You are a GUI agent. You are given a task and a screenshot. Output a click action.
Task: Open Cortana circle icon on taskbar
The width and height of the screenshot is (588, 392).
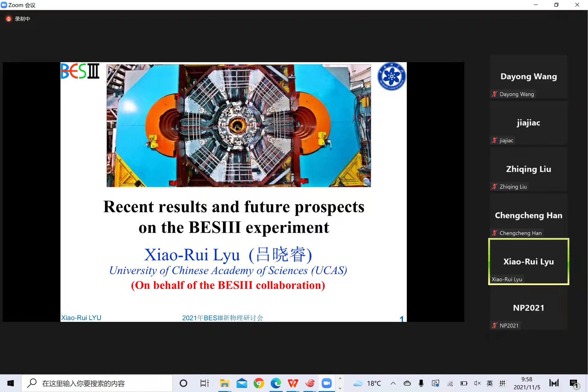tap(183, 383)
